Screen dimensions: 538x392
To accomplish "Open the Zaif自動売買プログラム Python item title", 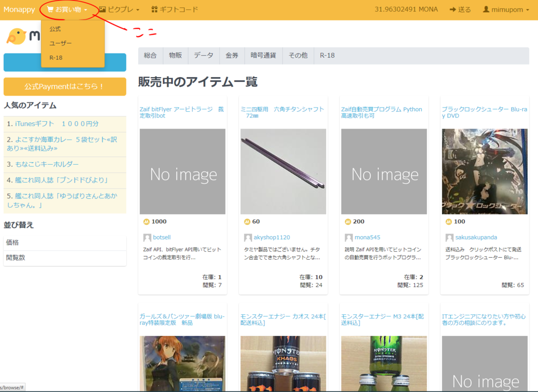I will 381,112.
